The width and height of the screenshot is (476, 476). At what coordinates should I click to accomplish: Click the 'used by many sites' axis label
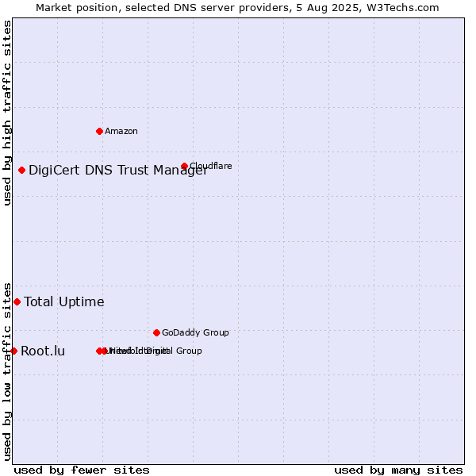398,470
